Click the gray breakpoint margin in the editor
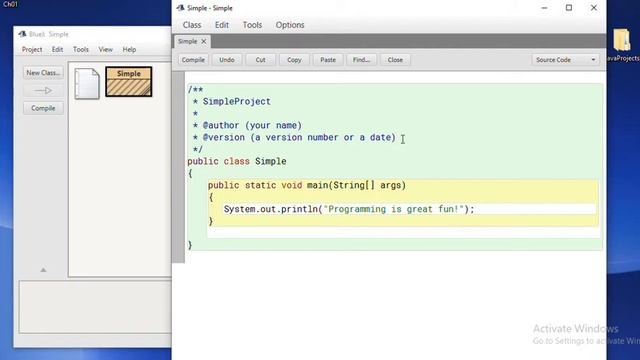640x360 pixels. click(x=178, y=167)
